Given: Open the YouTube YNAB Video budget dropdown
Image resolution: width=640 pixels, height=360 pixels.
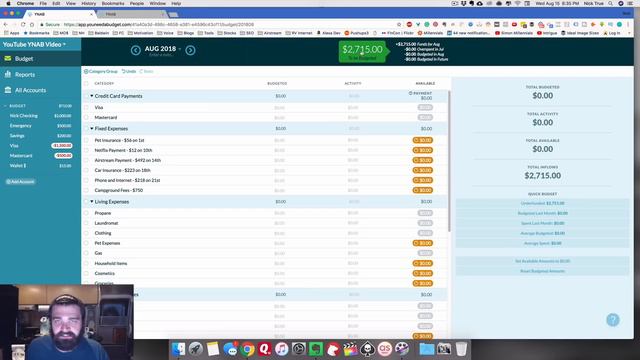Looking at the screenshot, I should point(34,44).
